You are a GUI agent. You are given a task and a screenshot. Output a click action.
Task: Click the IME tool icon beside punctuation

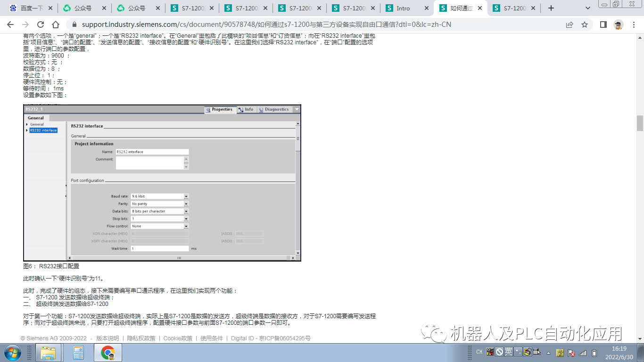(527, 352)
